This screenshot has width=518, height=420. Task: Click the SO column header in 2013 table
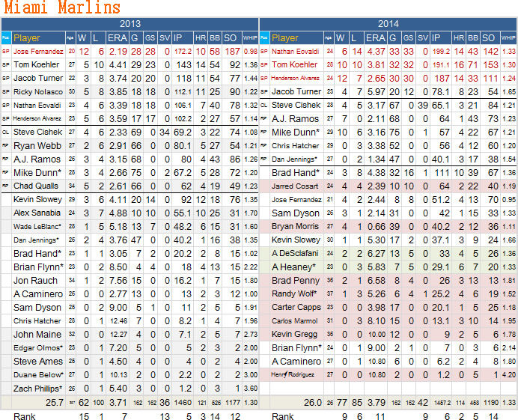pos(230,38)
